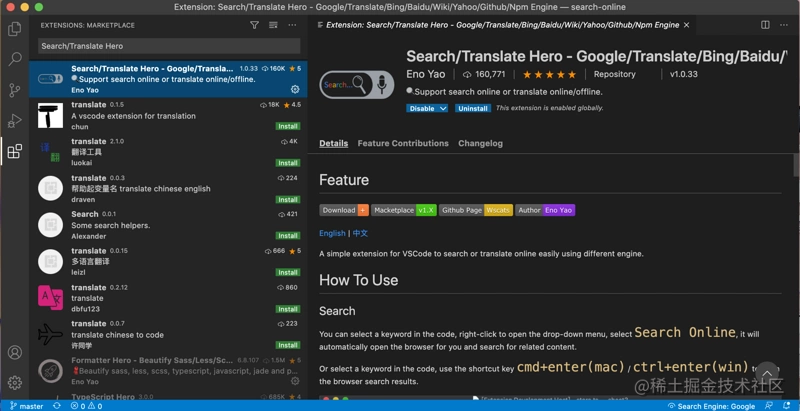
Task: Click the Eno Yao publisher link
Action: [426, 74]
